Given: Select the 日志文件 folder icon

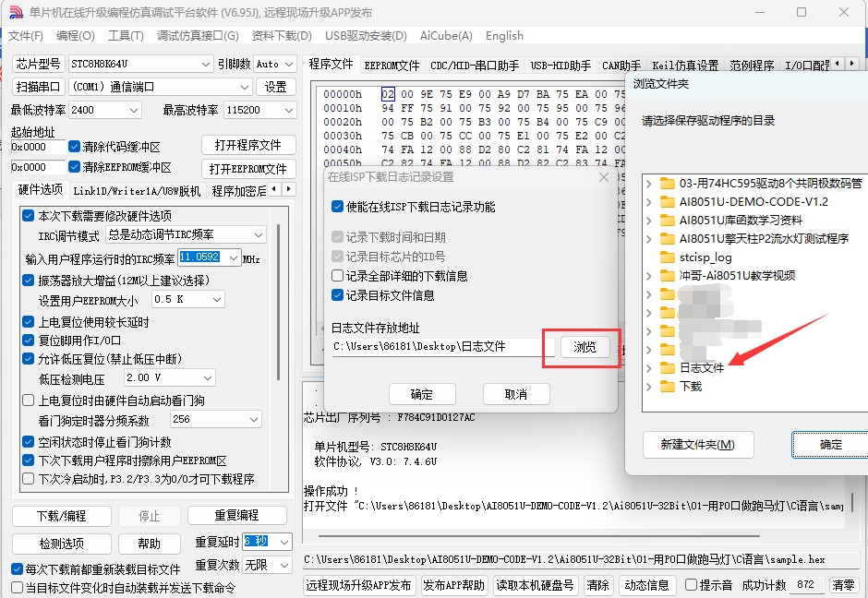Looking at the screenshot, I should pos(668,368).
